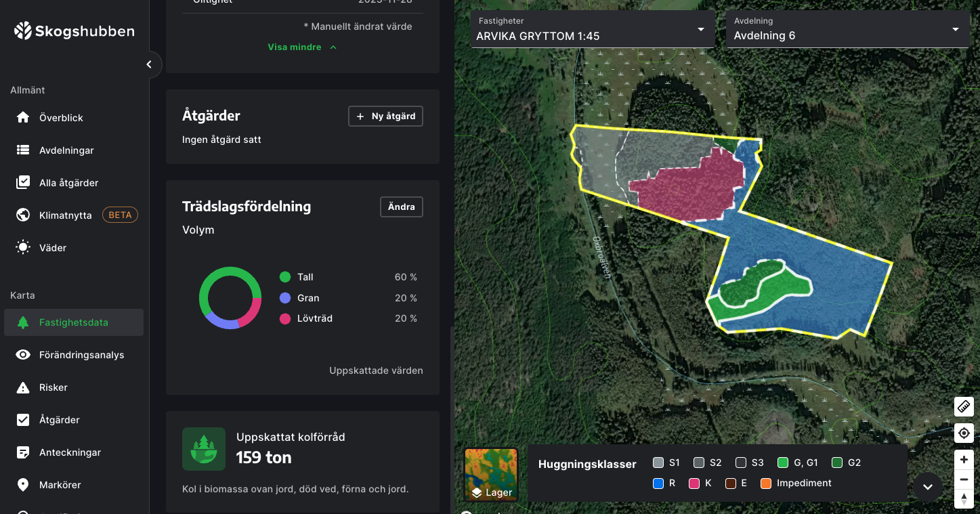
Task: Click the 159 ton carbon value
Action: click(263, 458)
